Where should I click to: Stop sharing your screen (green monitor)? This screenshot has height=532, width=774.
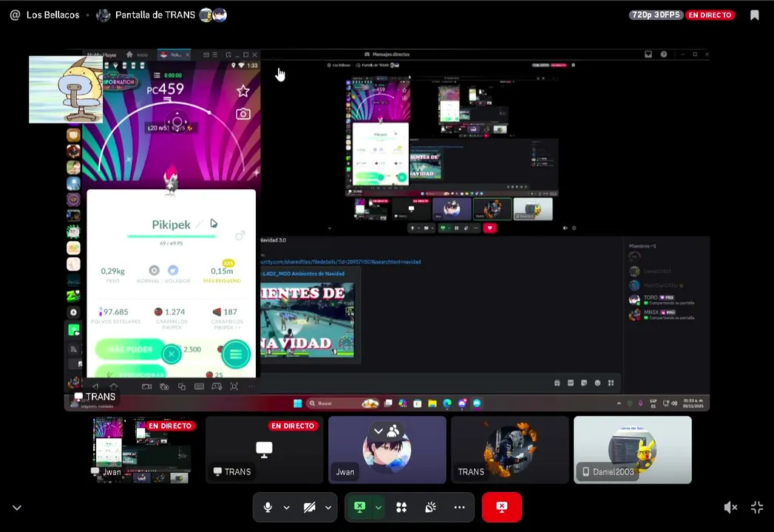tap(360, 507)
